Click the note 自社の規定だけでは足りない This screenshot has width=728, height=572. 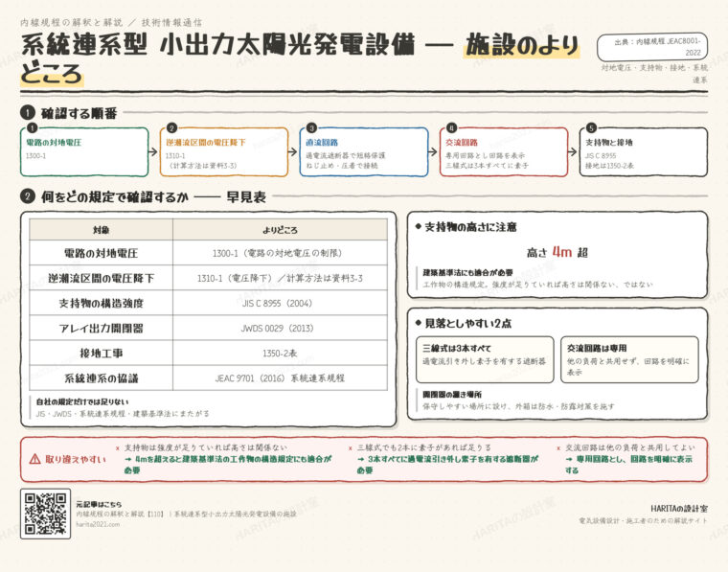[82, 402]
